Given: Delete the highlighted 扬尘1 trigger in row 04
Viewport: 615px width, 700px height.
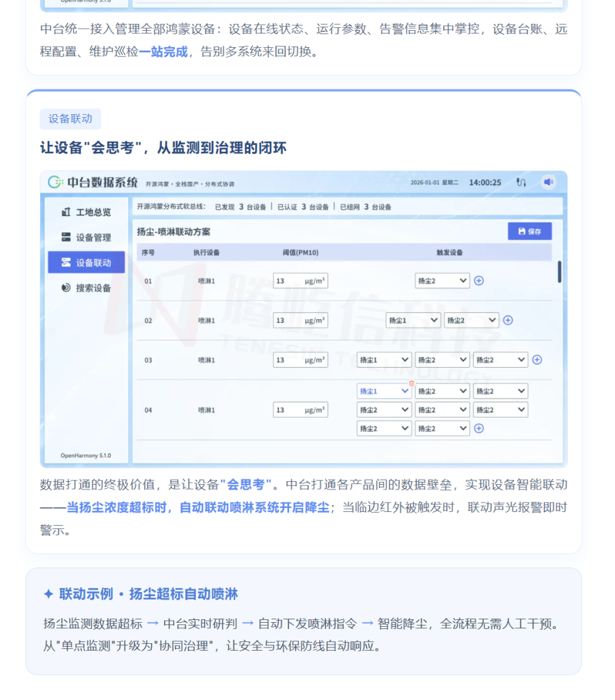Looking at the screenshot, I should point(411,383).
